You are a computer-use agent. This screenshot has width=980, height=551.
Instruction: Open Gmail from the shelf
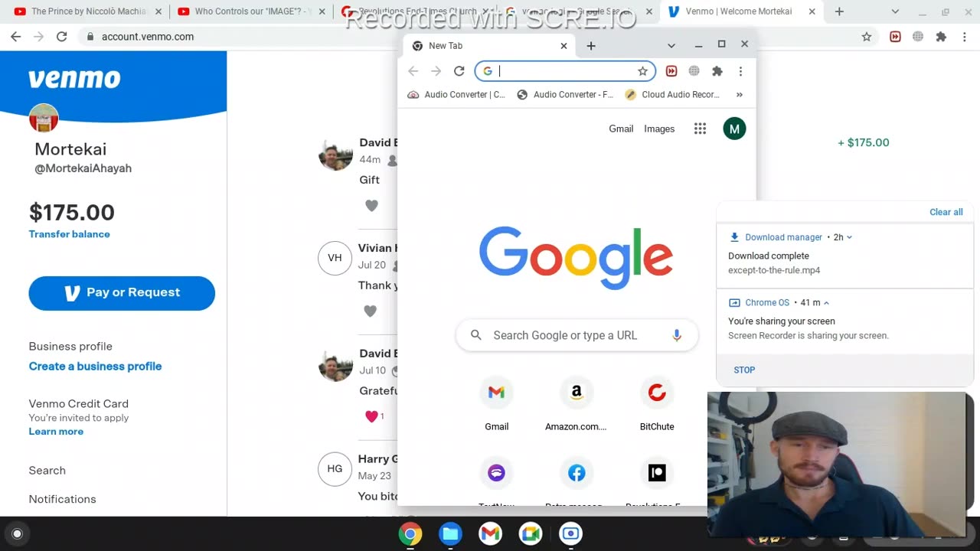coord(491,534)
